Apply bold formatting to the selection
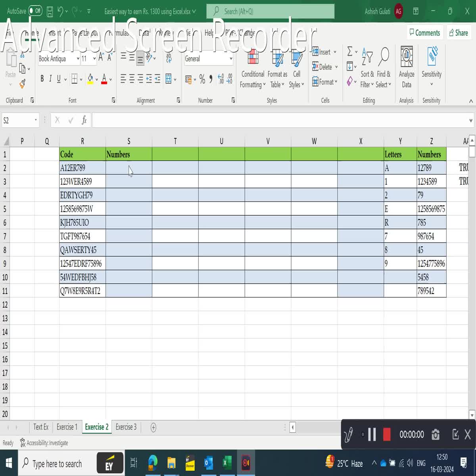 click(x=42, y=79)
